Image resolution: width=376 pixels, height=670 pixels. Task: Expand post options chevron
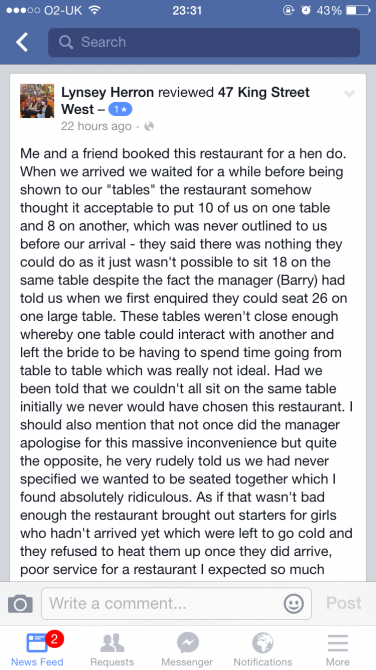click(349, 94)
